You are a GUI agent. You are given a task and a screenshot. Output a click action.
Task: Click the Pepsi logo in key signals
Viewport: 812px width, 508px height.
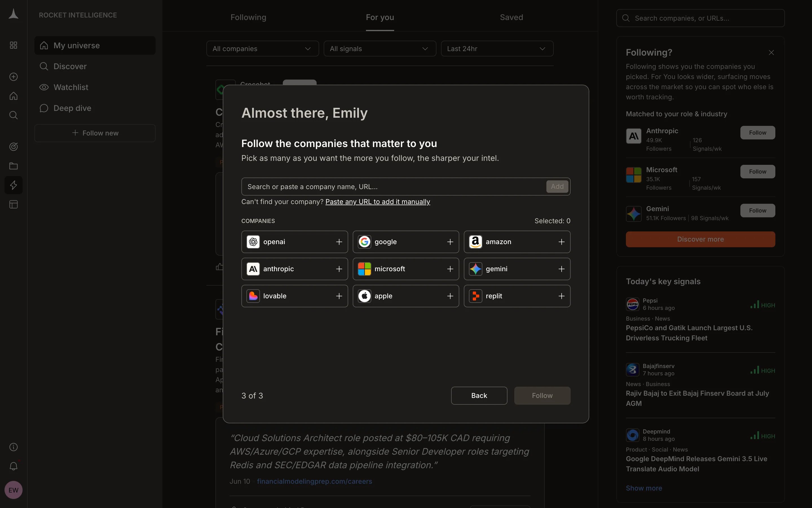[x=632, y=305]
